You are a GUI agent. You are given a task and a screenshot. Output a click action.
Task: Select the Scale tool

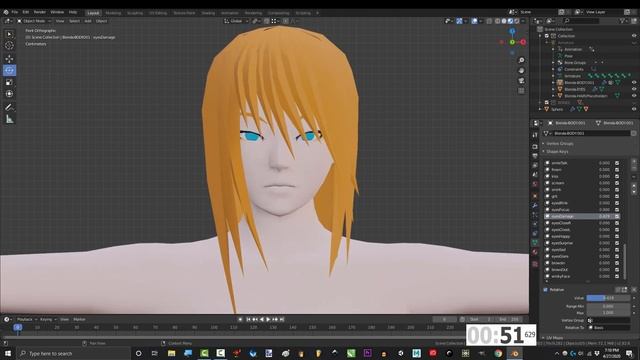tap(9, 82)
